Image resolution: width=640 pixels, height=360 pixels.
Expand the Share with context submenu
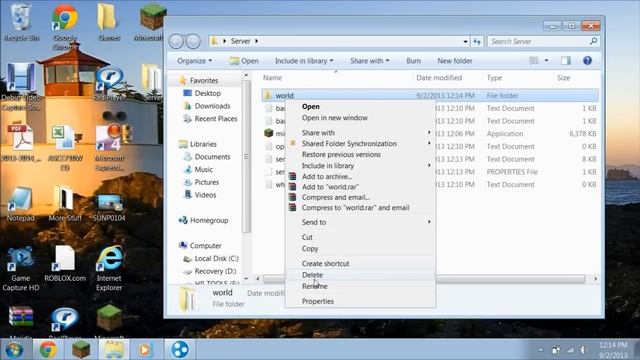[361, 133]
